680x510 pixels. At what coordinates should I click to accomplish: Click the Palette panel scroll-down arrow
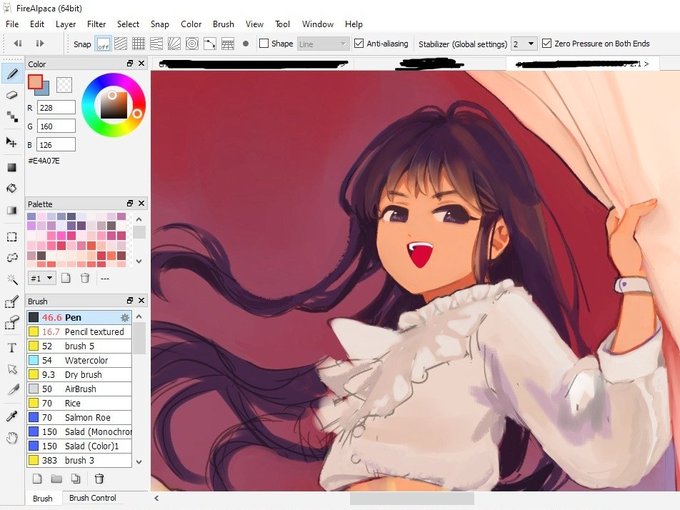coord(139,261)
